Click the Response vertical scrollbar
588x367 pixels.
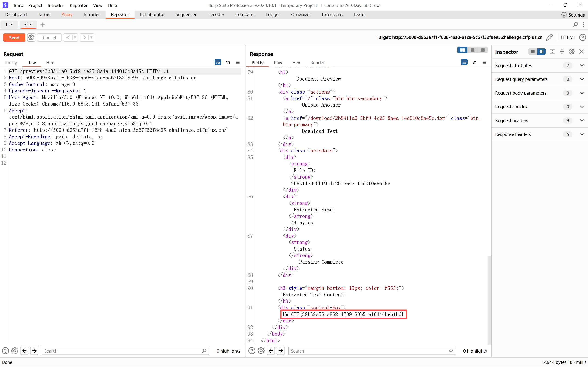(489, 300)
